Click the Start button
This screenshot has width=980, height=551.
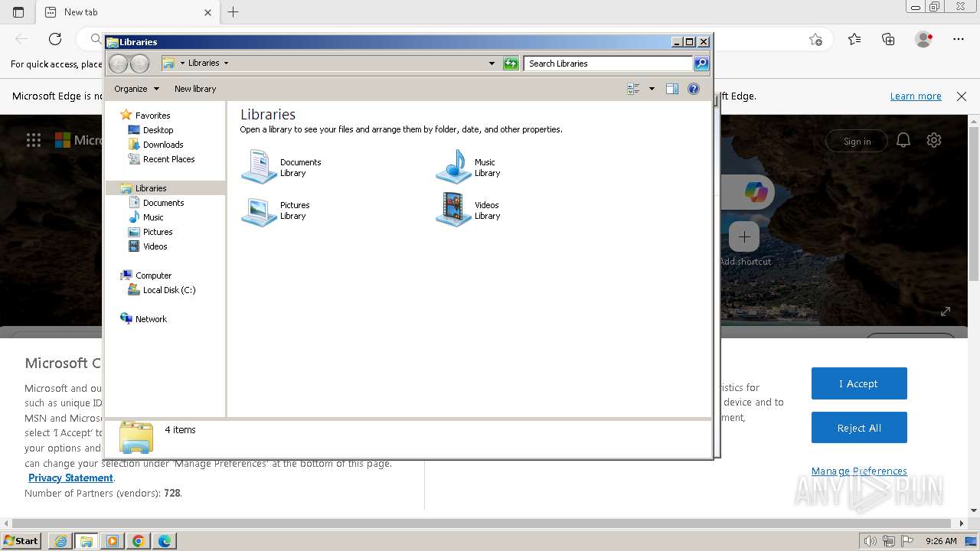[21, 540]
